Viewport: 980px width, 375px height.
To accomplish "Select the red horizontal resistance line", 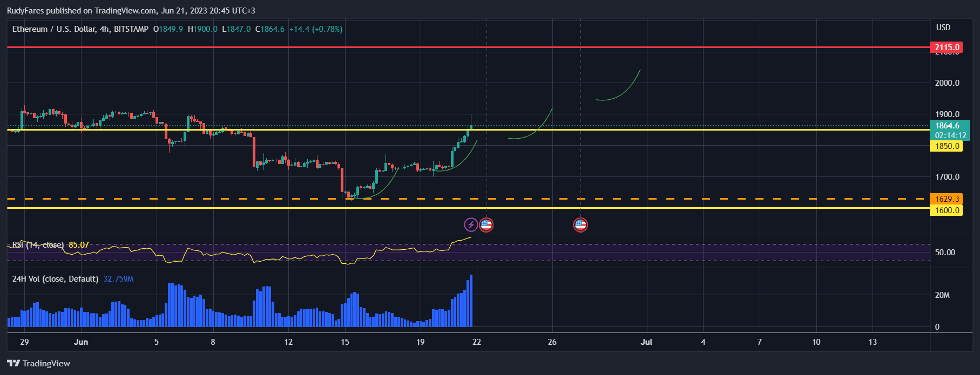I will 324,47.
